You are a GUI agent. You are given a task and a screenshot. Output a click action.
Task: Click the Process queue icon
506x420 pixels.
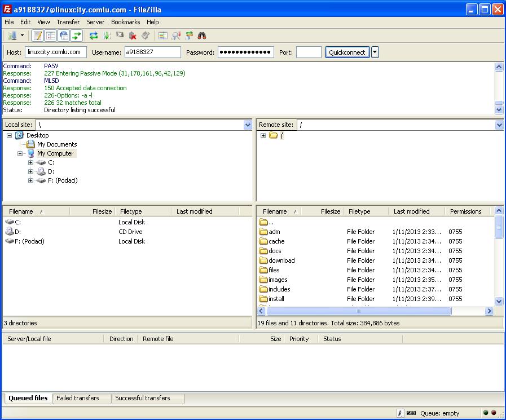point(107,36)
